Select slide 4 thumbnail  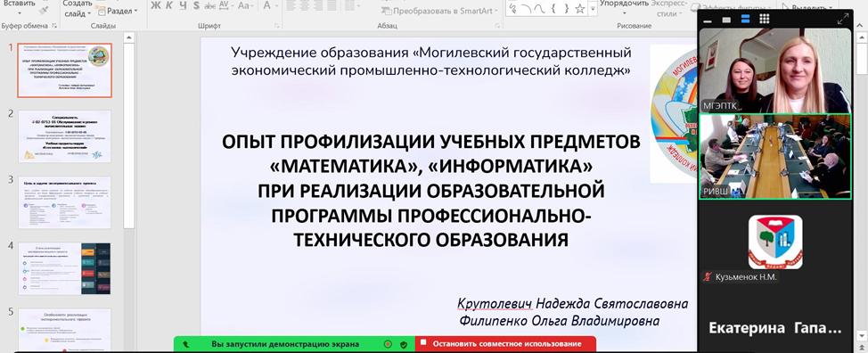(64, 268)
